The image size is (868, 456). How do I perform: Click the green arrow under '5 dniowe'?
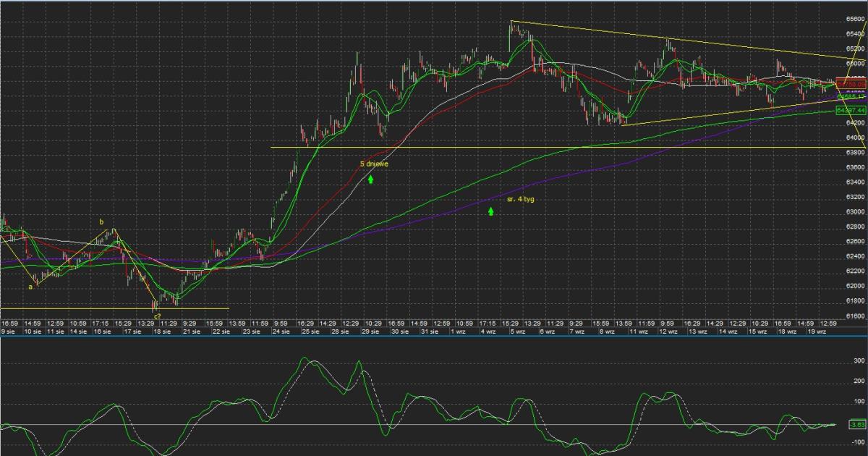[370, 178]
